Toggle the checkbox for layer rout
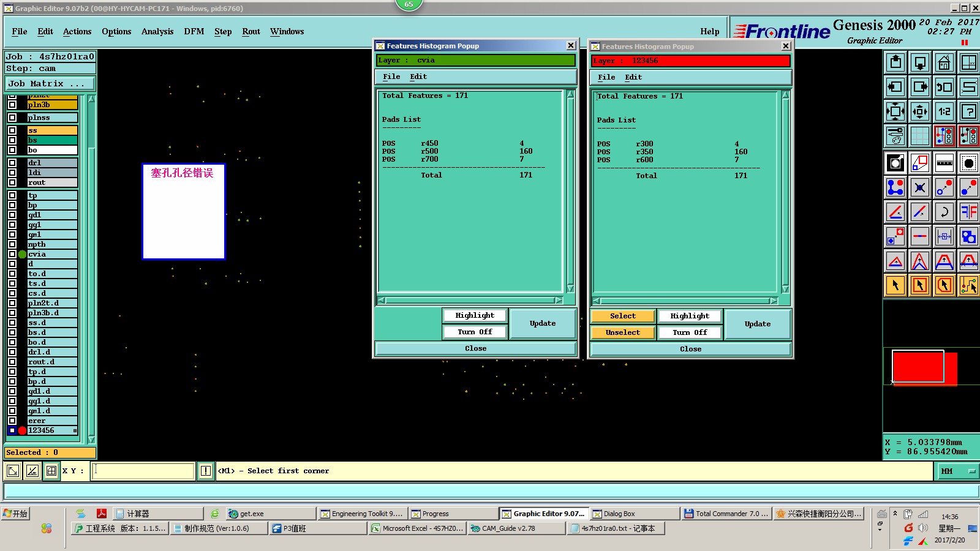This screenshot has height=551, width=980. [12, 182]
